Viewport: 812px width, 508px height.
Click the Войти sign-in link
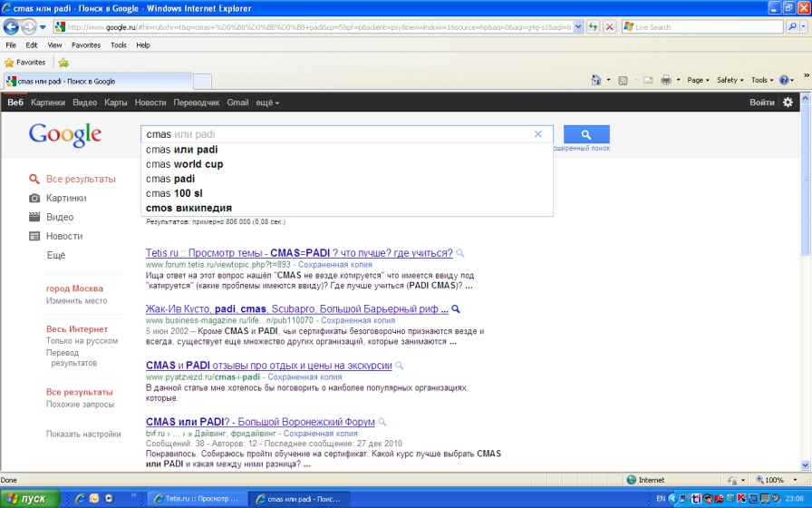click(762, 103)
